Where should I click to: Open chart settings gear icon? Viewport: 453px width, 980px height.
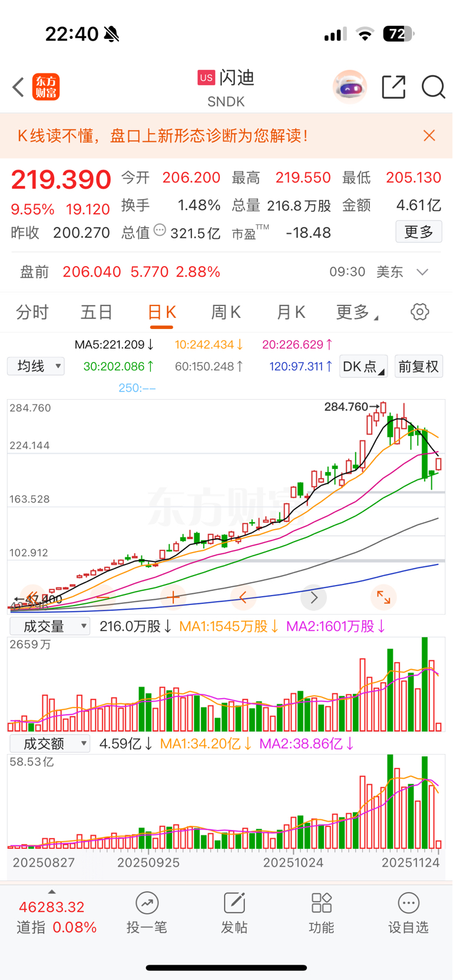pyautogui.click(x=419, y=312)
